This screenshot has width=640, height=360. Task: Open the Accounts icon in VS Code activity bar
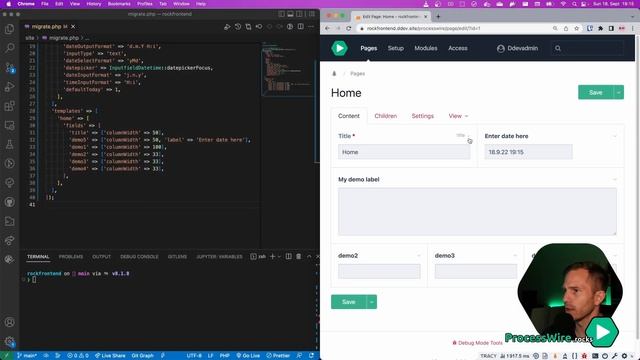coord(9,322)
